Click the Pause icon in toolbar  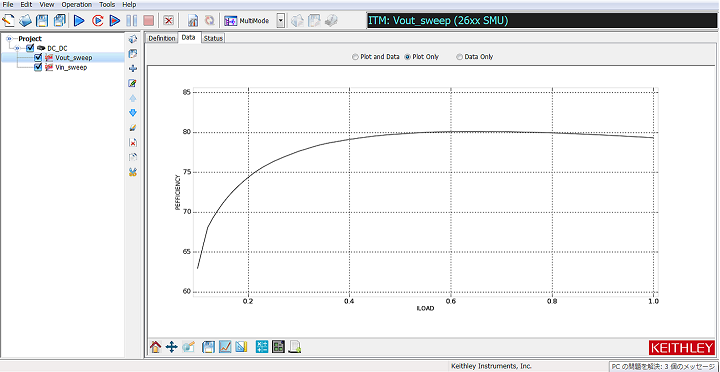coord(131,20)
